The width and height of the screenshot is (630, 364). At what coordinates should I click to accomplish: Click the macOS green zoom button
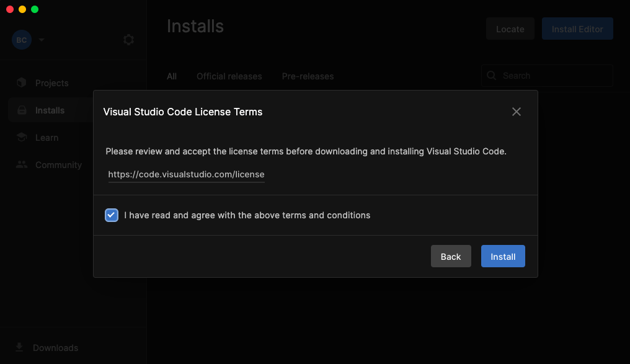35,9
